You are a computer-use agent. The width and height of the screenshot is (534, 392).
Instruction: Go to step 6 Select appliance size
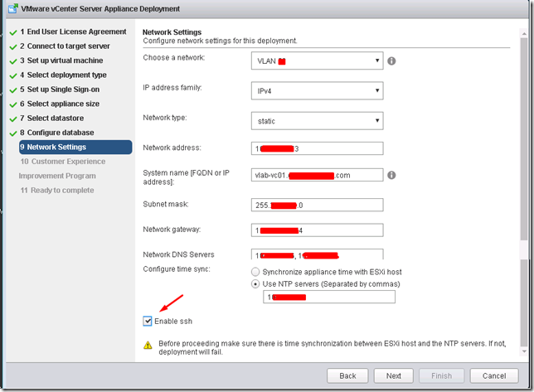[x=60, y=104]
